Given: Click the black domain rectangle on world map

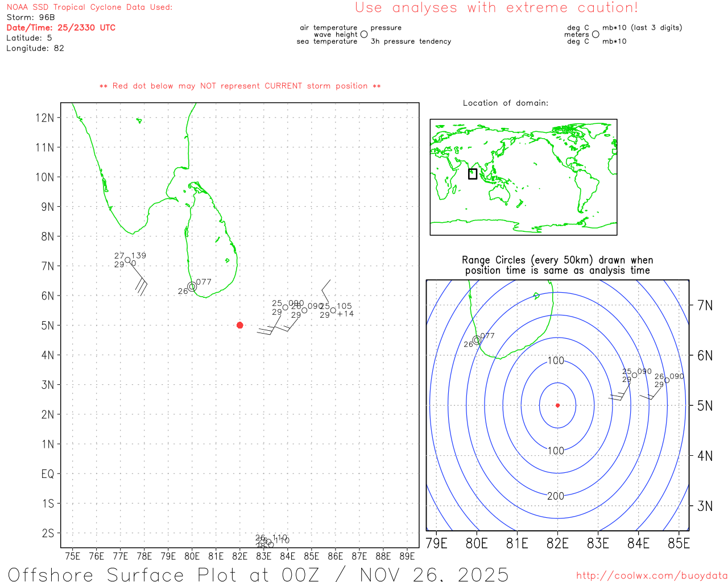Looking at the screenshot, I should 473,174.
